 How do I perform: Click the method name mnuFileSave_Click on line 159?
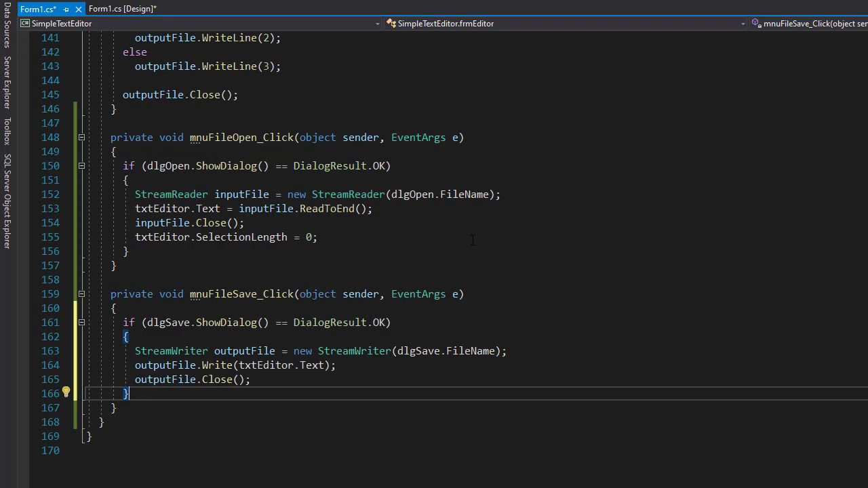pos(241,294)
